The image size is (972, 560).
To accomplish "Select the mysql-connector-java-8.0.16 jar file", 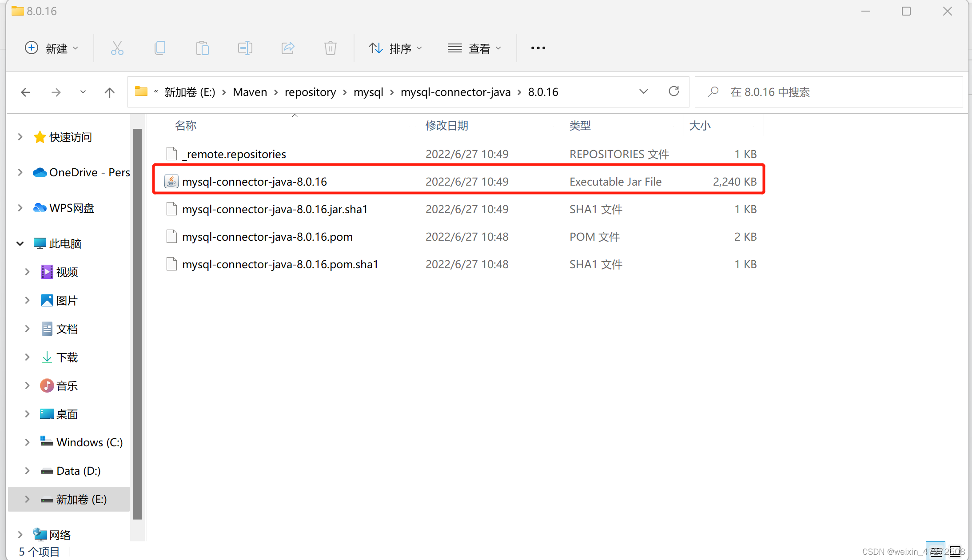I will pos(254,181).
